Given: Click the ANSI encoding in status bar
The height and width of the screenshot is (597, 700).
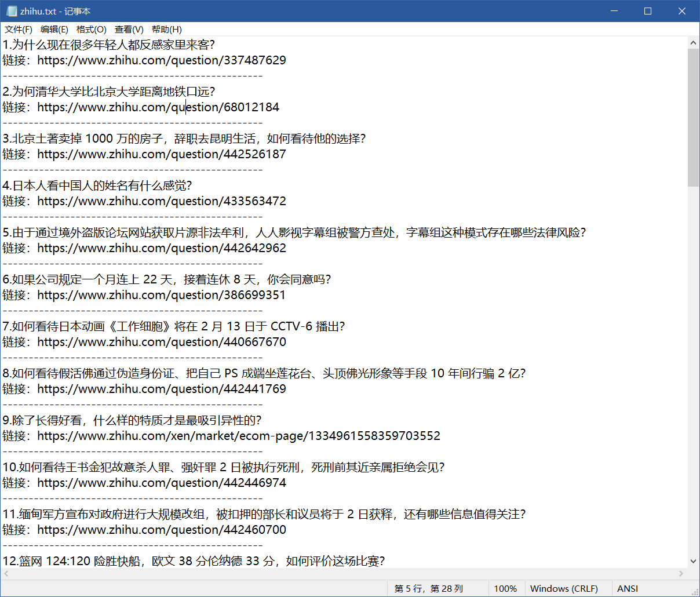Looking at the screenshot, I should (x=628, y=588).
